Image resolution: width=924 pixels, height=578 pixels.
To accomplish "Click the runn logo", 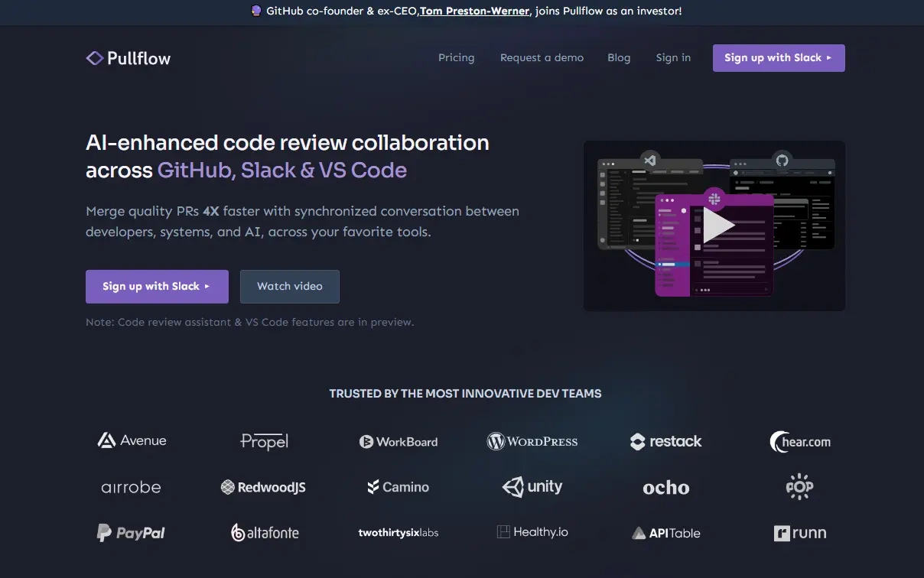I will point(800,533).
